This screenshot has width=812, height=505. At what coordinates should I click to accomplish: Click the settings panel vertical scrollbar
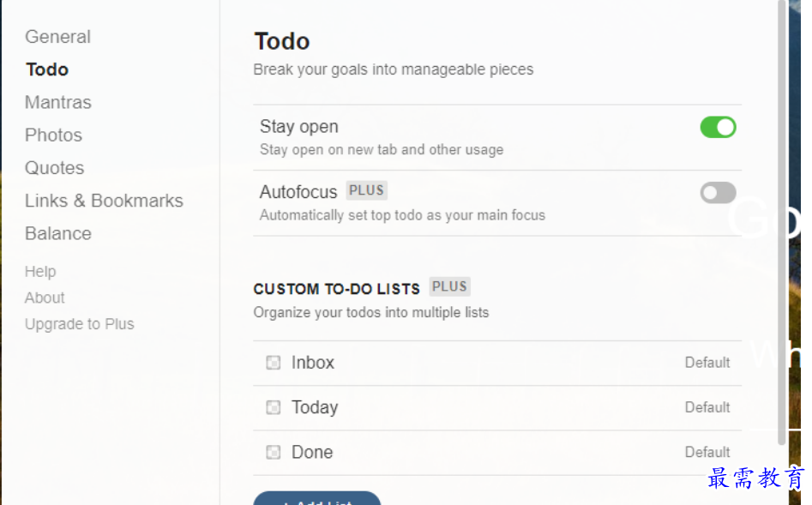point(782,223)
